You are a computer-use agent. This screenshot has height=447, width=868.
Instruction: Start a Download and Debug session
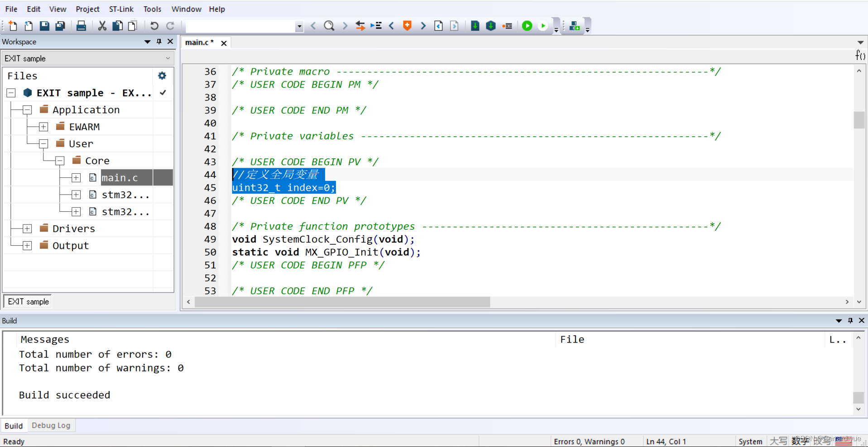[x=527, y=26]
